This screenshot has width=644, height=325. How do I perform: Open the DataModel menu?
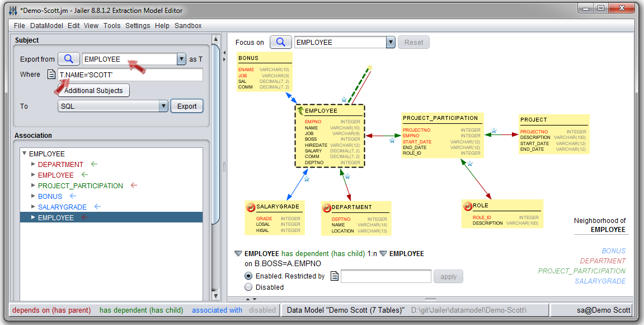47,26
